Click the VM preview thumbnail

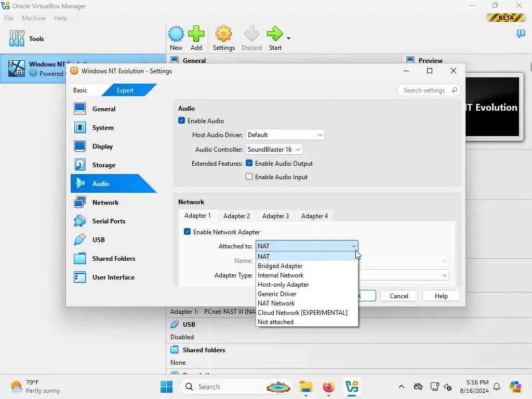[x=492, y=107]
